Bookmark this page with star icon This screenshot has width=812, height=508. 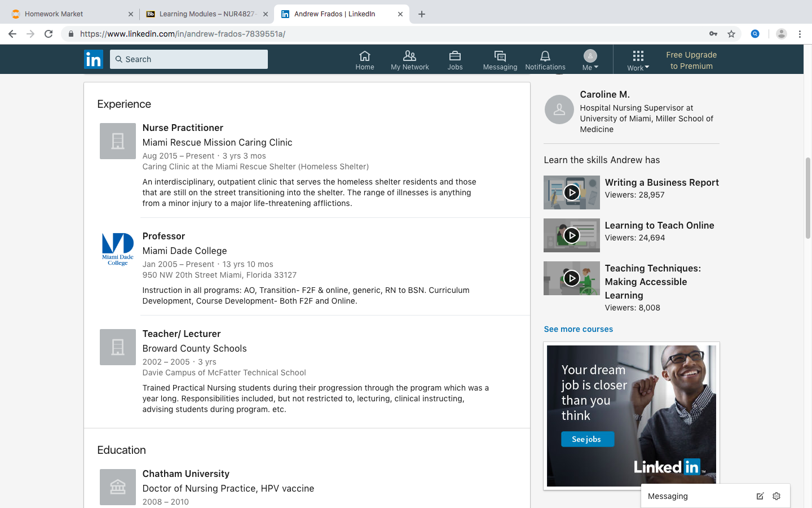pyautogui.click(x=731, y=34)
